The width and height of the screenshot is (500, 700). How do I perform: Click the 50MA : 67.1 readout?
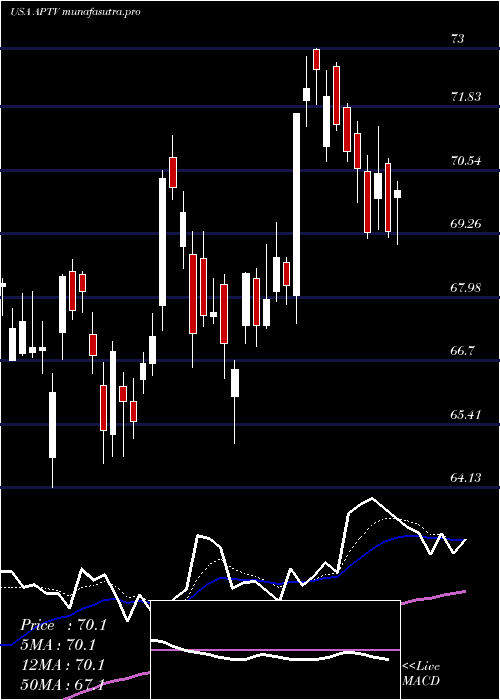(63, 684)
